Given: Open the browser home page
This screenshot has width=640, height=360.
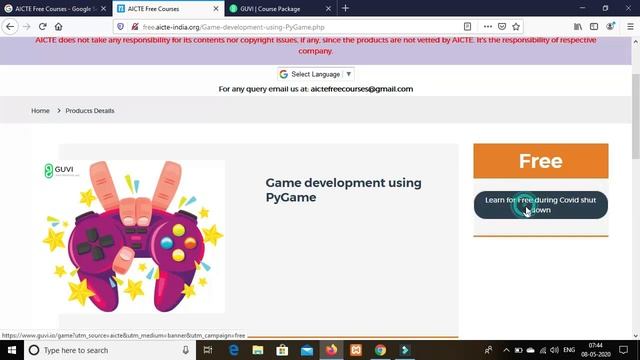Looking at the screenshot, I should [x=58, y=27].
